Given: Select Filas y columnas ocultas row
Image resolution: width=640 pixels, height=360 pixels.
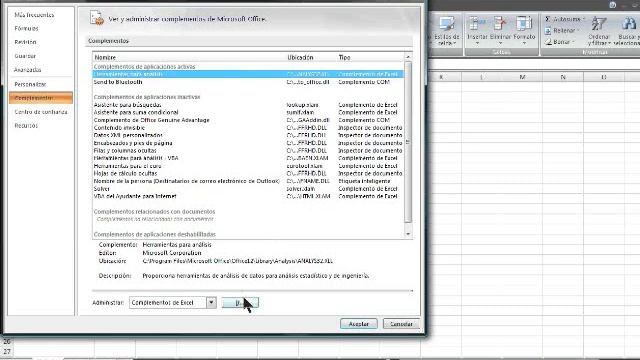Looking at the screenshot, I should click(x=248, y=151).
